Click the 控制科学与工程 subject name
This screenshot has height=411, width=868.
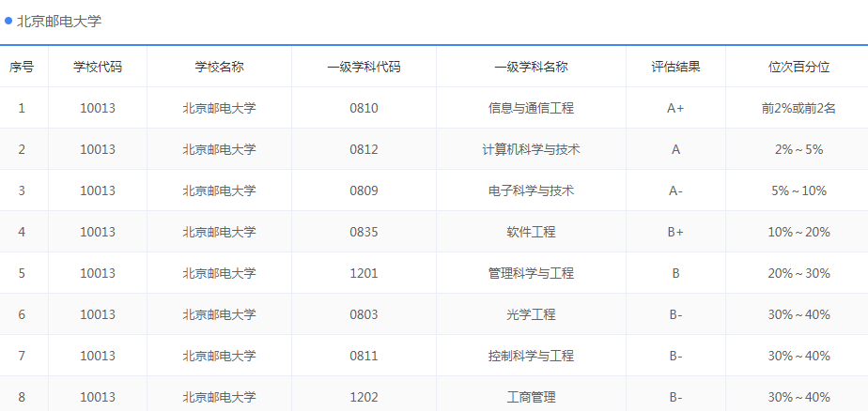(x=531, y=356)
